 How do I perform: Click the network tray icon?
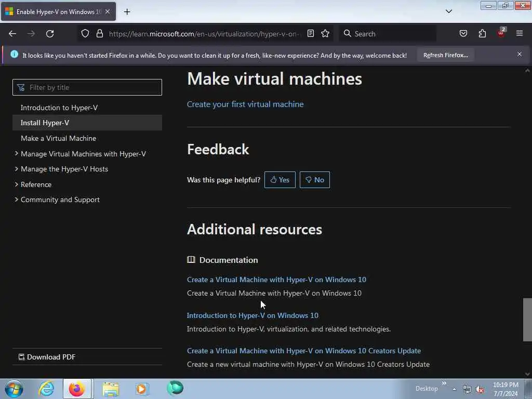click(x=467, y=390)
